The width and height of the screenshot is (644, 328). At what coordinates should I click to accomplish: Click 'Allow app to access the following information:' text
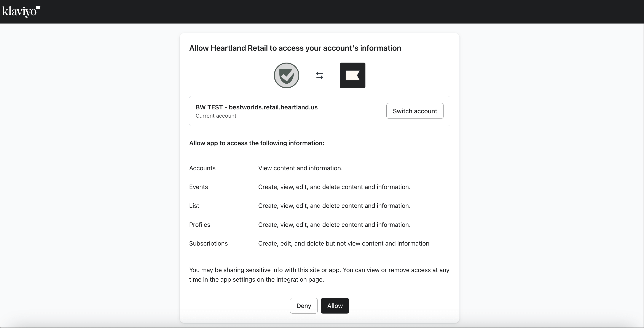257,143
